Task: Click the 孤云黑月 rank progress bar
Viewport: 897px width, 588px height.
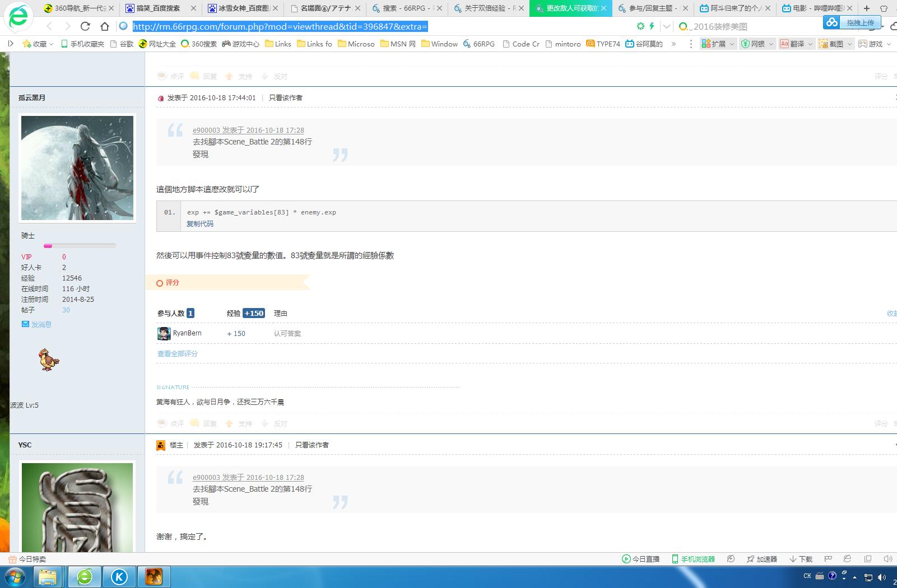Action: pos(80,245)
